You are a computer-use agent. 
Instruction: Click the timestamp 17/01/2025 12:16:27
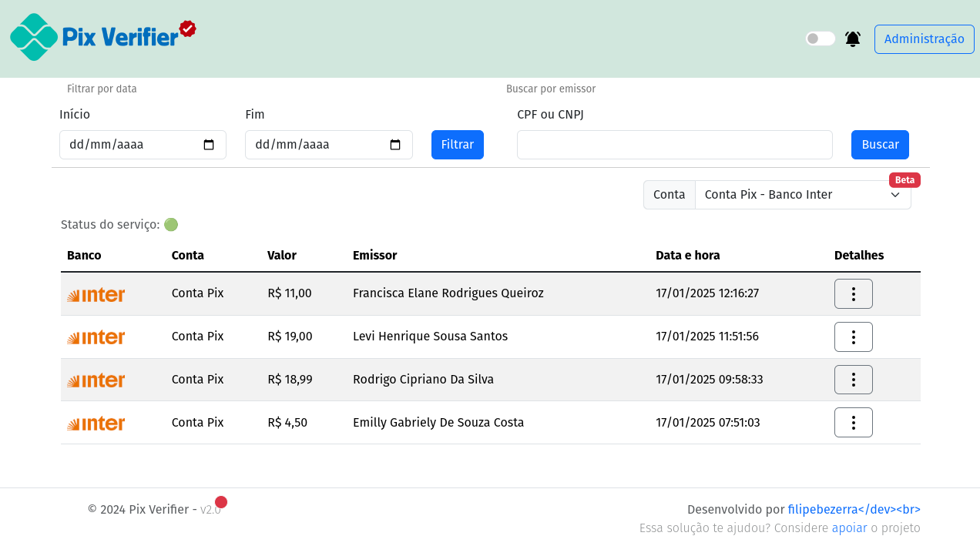click(x=707, y=293)
